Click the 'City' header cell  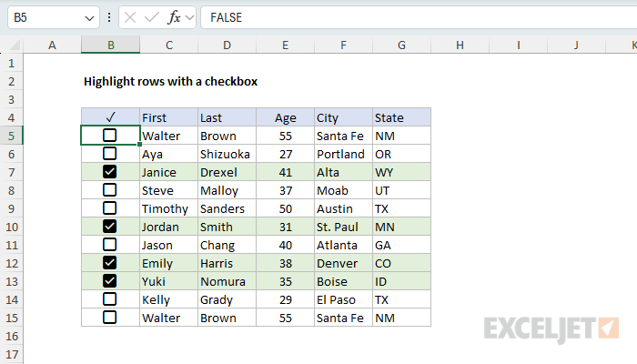pos(343,117)
